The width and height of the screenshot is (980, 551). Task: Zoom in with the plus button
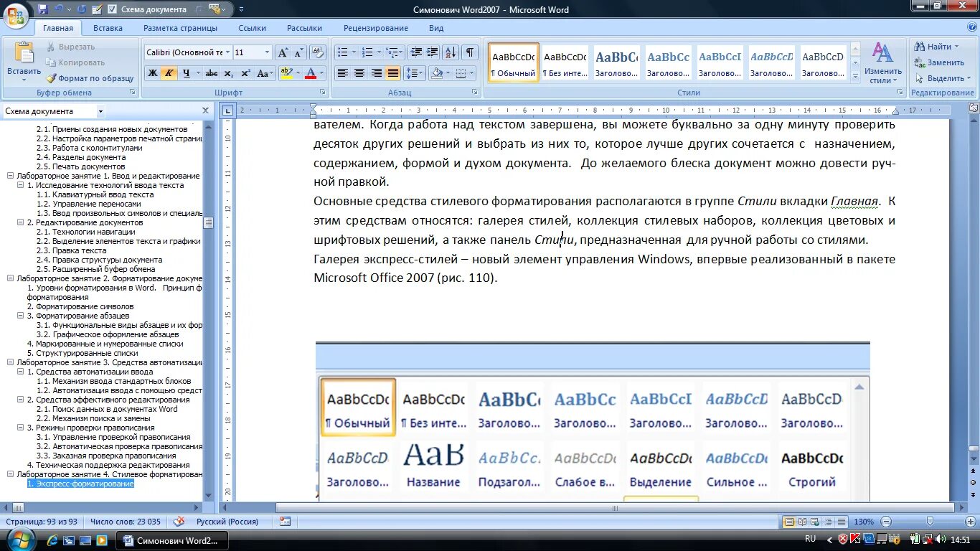click(x=972, y=522)
